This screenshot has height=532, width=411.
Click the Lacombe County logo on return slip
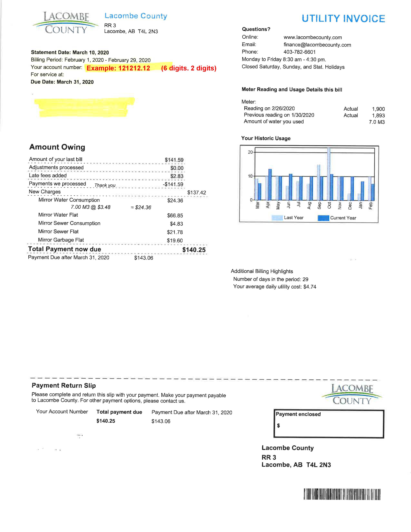click(x=352, y=394)
